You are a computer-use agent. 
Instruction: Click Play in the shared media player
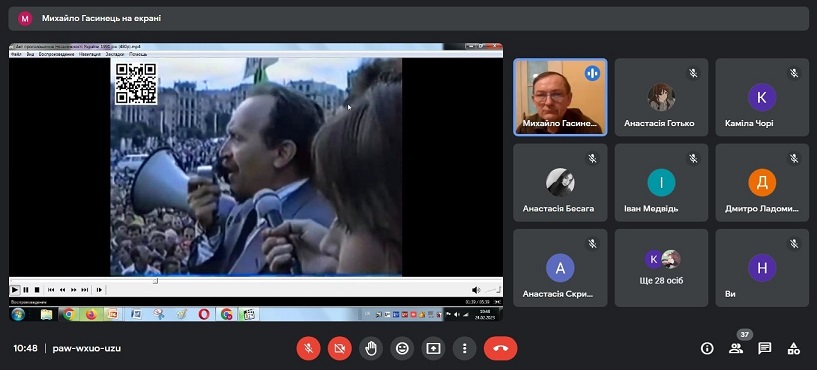[15, 290]
